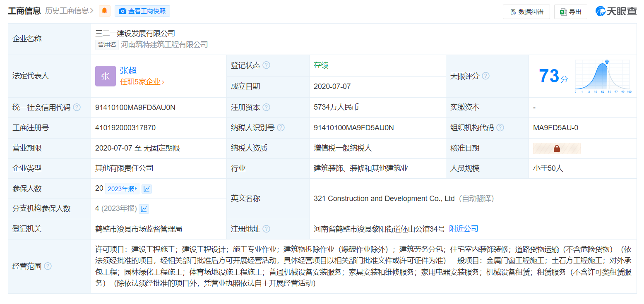
Task: Click the orange notification bell icon
Action: (x=105, y=11)
